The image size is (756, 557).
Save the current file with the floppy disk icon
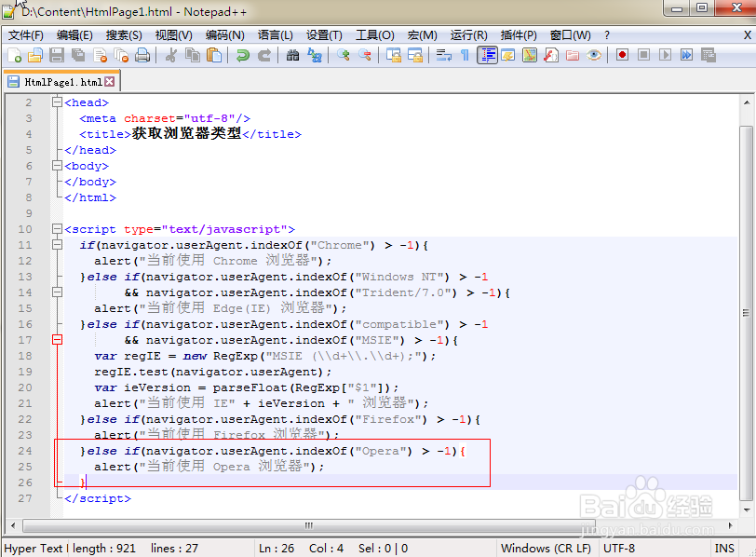57,56
